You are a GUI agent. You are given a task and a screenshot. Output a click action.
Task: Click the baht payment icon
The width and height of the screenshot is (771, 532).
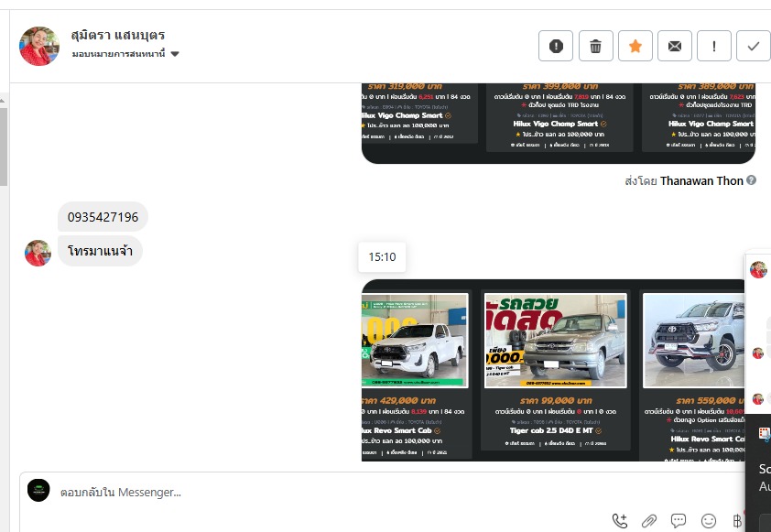coord(737,520)
